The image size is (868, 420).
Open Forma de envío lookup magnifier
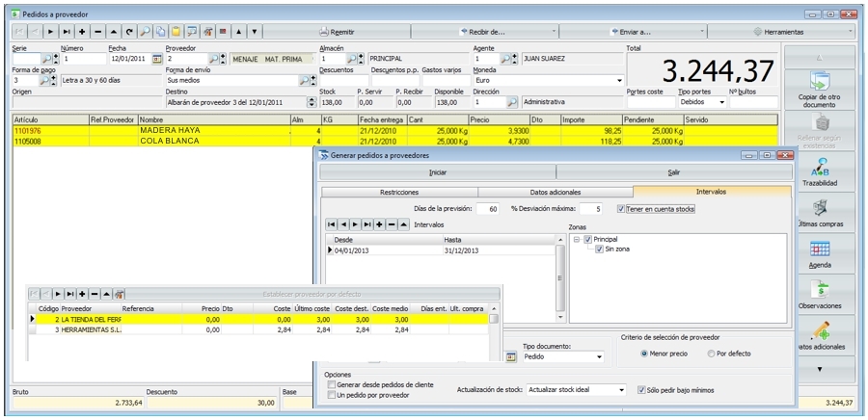coord(305,80)
